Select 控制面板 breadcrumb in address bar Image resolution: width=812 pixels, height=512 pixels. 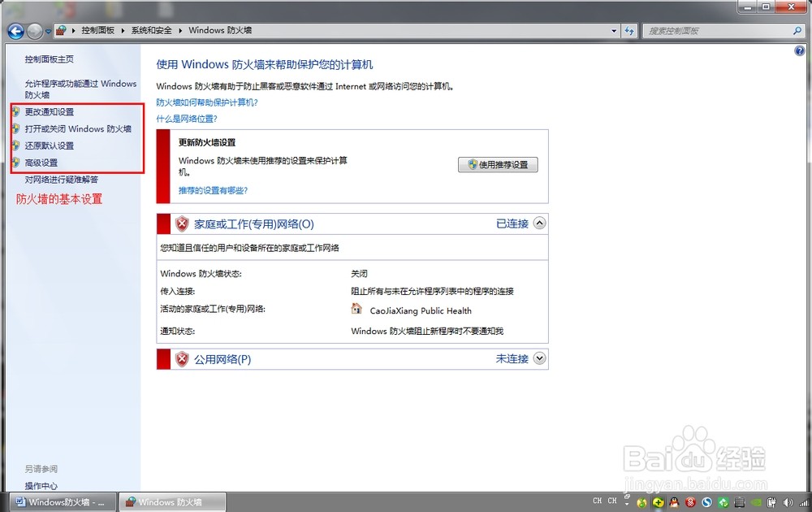coord(98,31)
